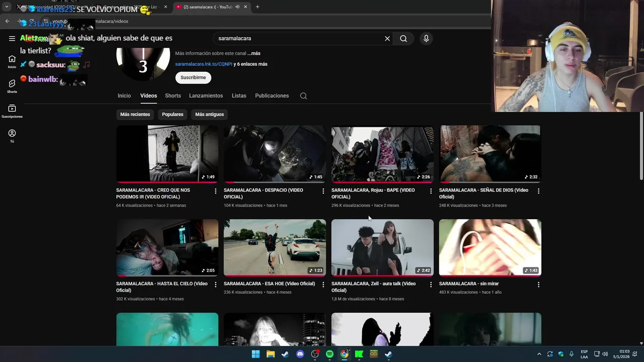Open options for SEÑAL DE DIOS video
This screenshot has height=362, width=644.
(538, 191)
